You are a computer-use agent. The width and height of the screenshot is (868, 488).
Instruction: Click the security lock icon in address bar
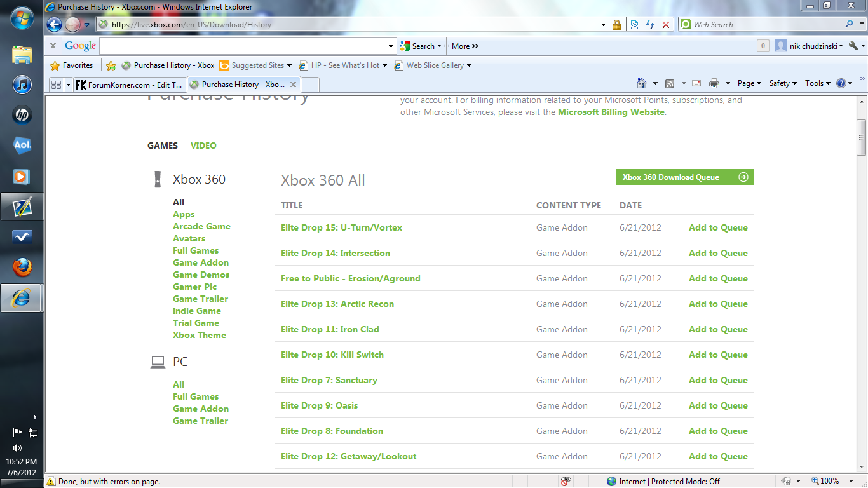point(616,25)
